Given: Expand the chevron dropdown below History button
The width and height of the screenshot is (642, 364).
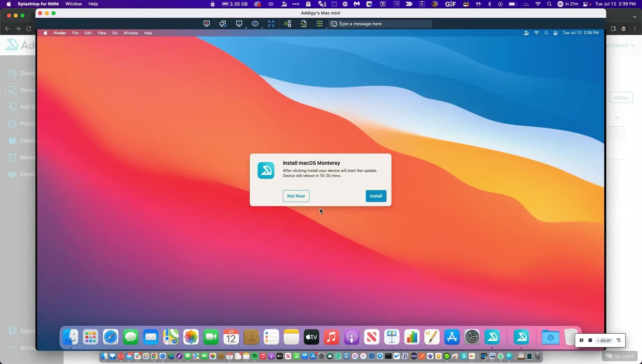Looking at the screenshot, I should click(617, 118).
